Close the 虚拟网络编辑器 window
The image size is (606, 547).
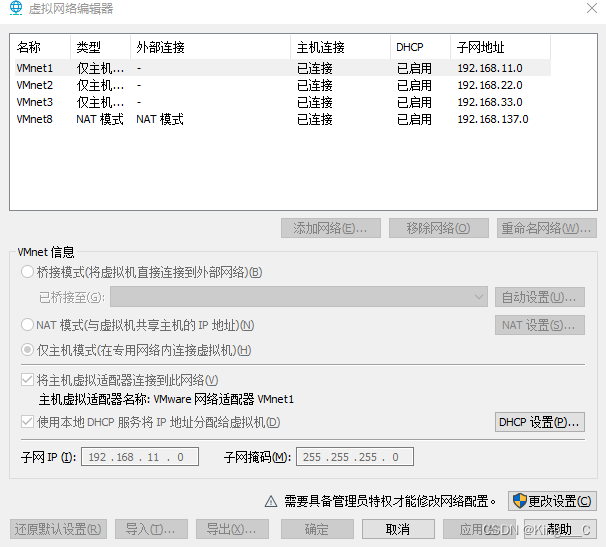592,8
